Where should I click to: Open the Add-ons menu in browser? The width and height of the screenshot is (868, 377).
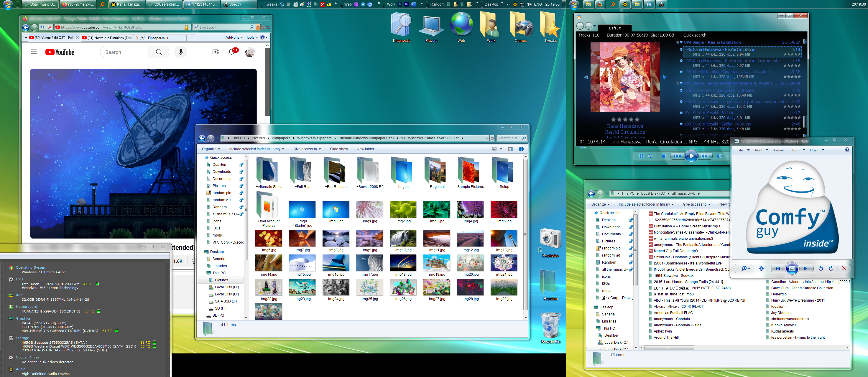(234, 37)
